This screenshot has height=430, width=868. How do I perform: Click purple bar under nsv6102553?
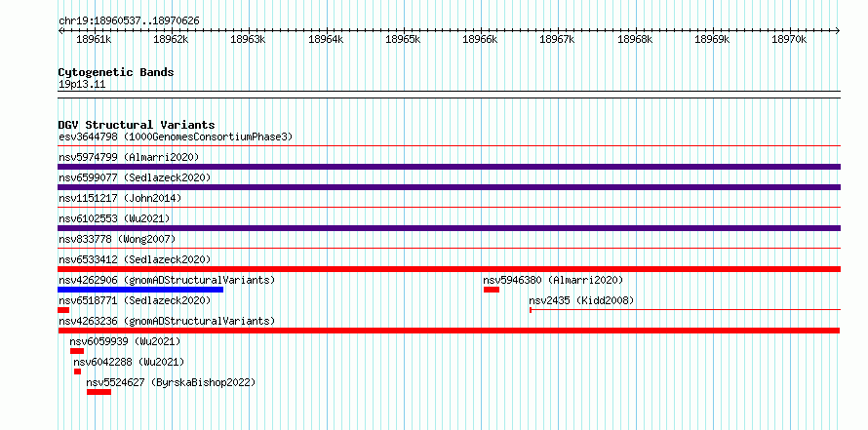click(x=449, y=228)
